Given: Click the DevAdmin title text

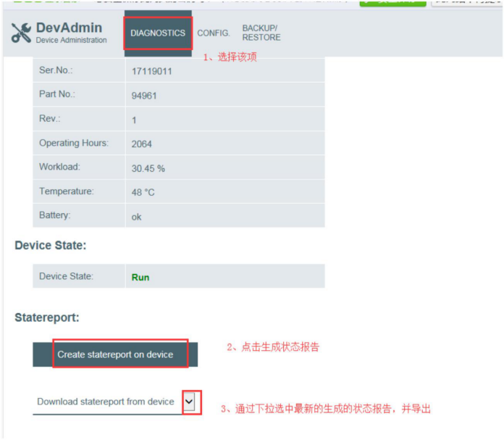Looking at the screenshot, I should [x=69, y=28].
